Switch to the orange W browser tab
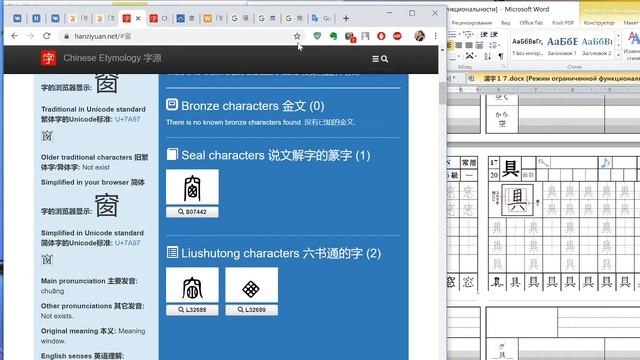640x360 pixels. coord(213,18)
